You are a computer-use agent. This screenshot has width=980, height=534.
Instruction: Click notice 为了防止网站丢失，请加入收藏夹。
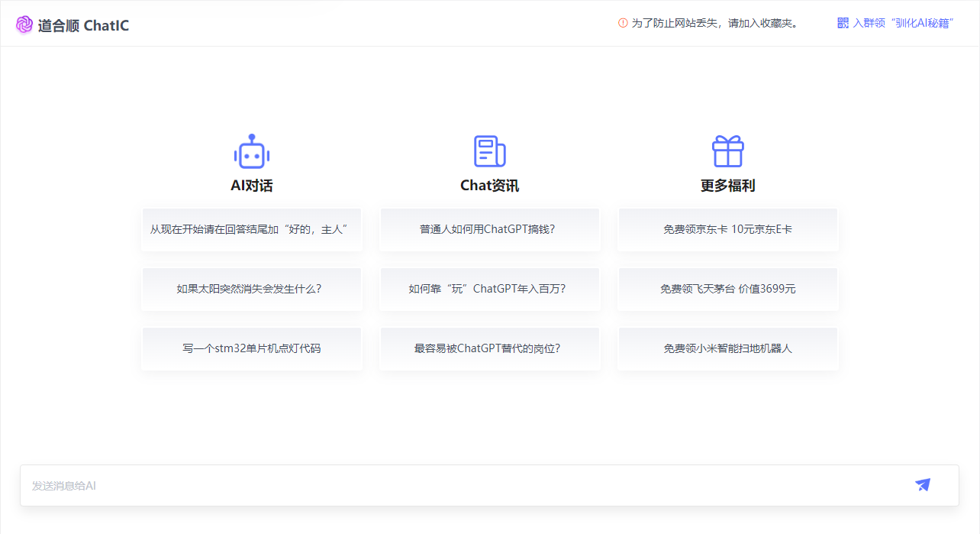pos(715,23)
